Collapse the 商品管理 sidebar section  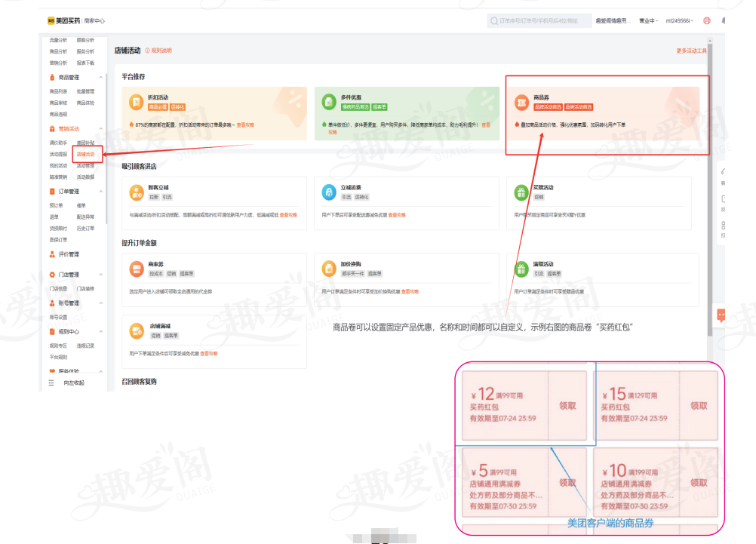(100, 77)
